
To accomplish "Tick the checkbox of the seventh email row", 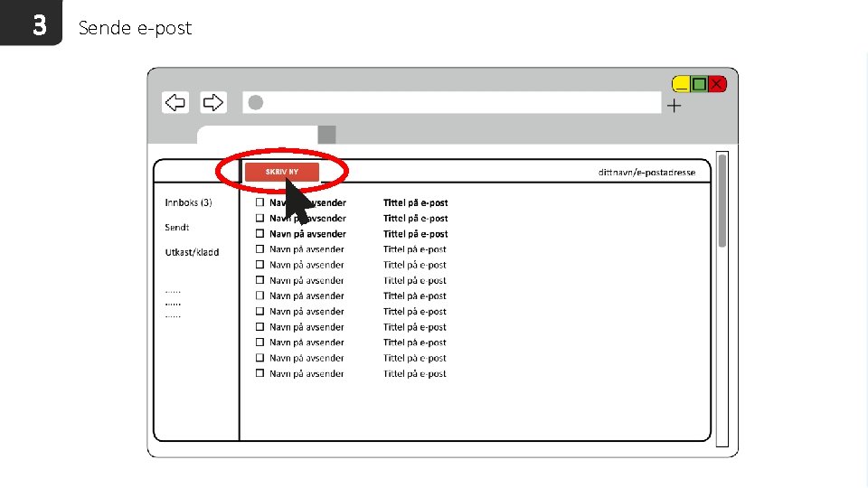I will [259, 296].
